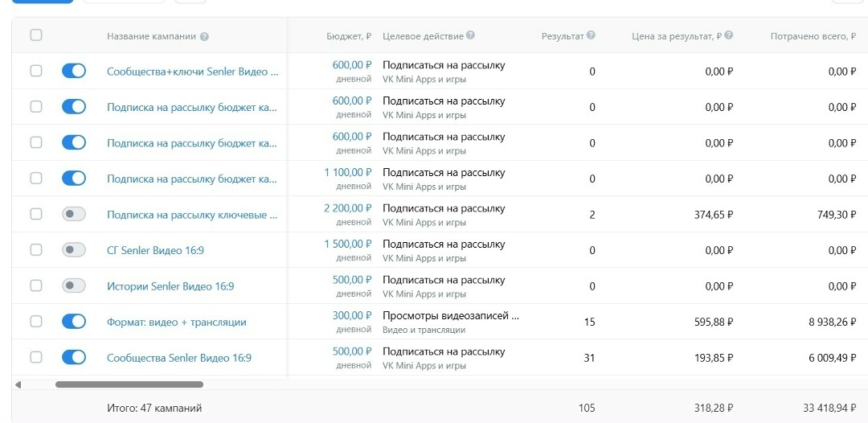Turn on "Истории Senler Видео 16:9" campaign
Viewport: 868px width, 423px height.
(74, 285)
